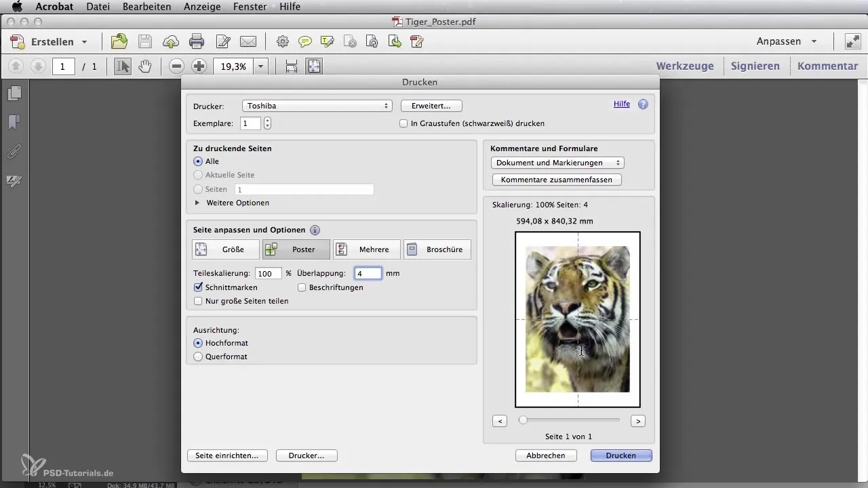Open the Bearbeiten menu
This screenshot has height=488, width=868.
coord(147,7)
